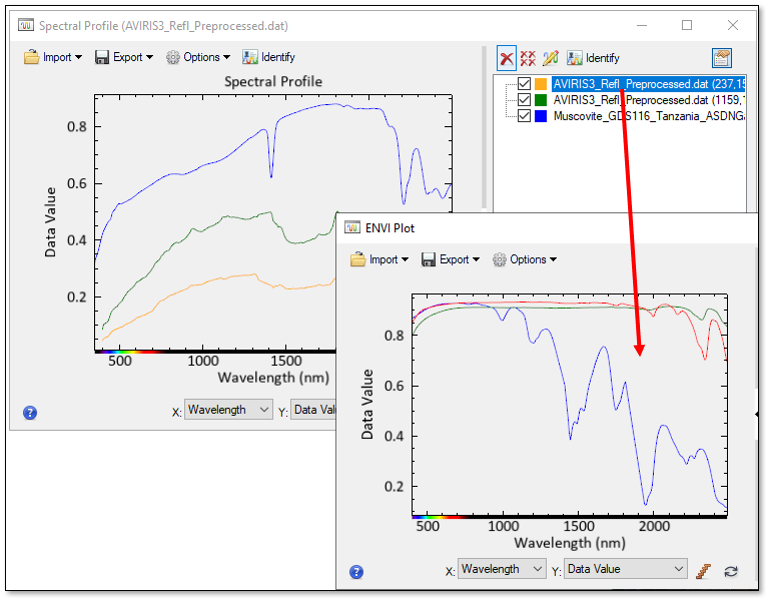Open the Y Data Value dropdown in ENVI Plot

(x=626, y=569)
